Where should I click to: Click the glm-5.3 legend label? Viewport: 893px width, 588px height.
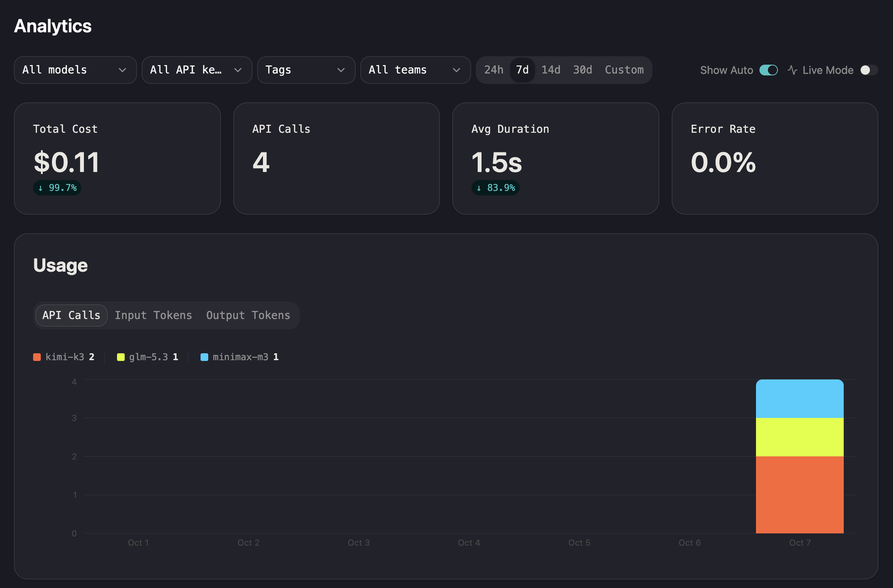coord(149,357)
